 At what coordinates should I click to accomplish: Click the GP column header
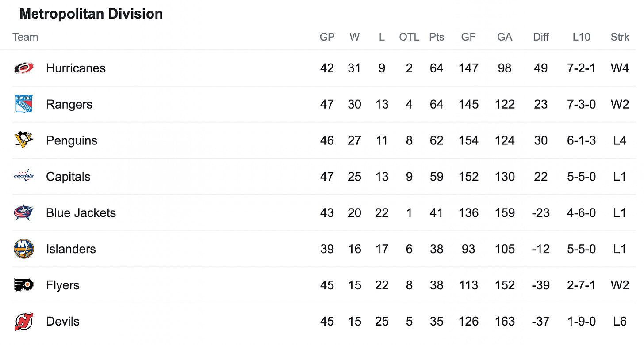pos(327,37)
